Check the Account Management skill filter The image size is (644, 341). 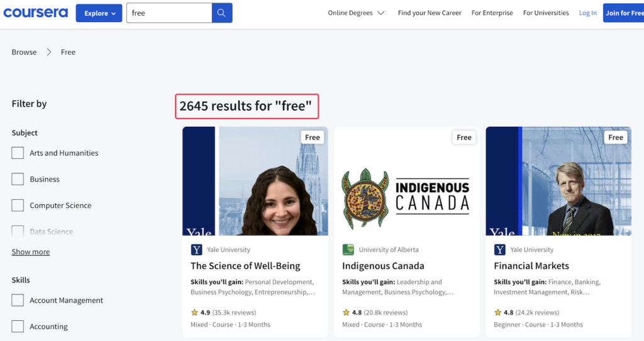pos(18,300)
